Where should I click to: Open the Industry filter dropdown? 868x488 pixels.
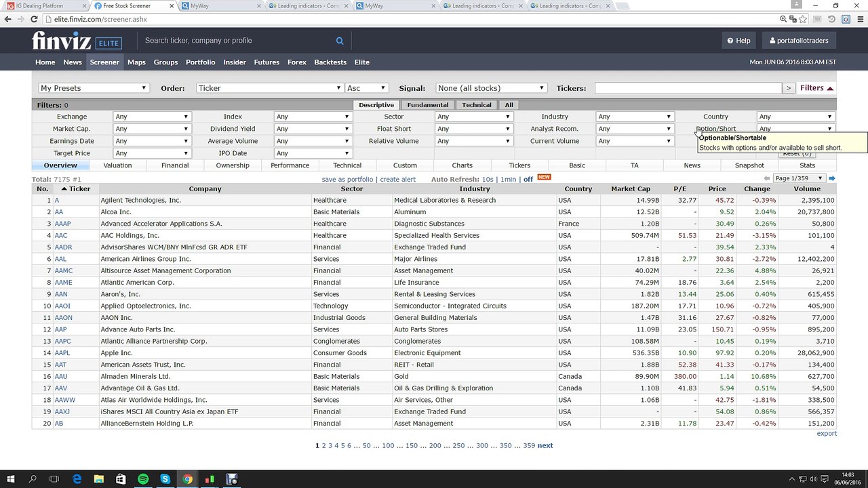(x=635, y=117)
